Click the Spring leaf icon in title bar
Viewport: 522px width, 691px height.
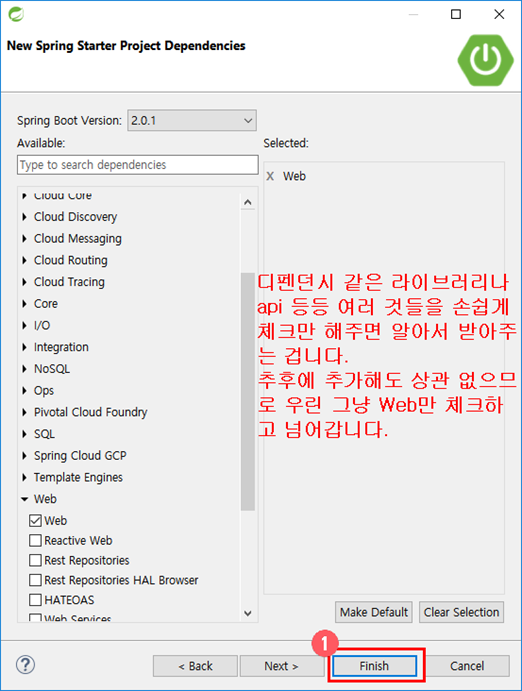16,14
